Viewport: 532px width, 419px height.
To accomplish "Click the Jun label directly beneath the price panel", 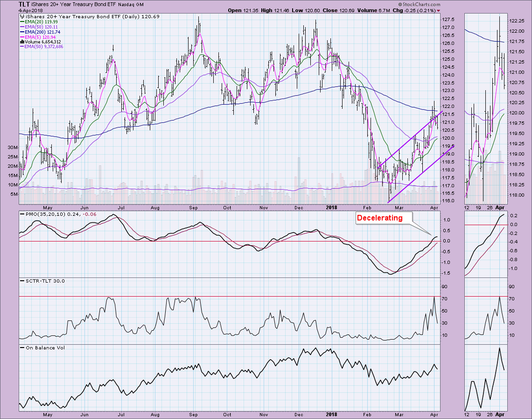I will tap(84, 207).
